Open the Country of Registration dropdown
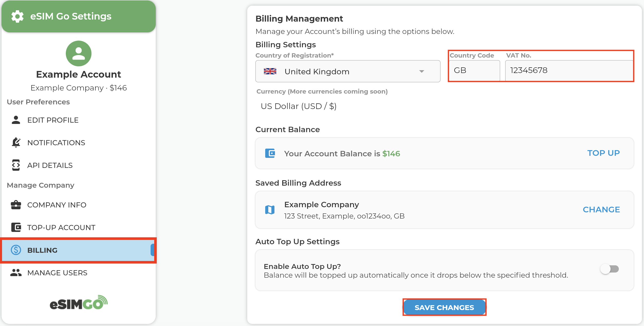The height and width of the screenshot is (326, 644). coord(348,71)
